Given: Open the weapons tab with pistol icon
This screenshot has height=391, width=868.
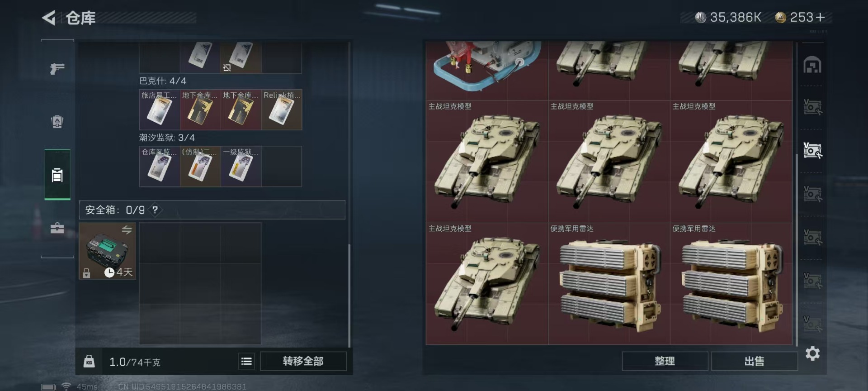Looking at the screenshot, I should [x=57, y=68].
